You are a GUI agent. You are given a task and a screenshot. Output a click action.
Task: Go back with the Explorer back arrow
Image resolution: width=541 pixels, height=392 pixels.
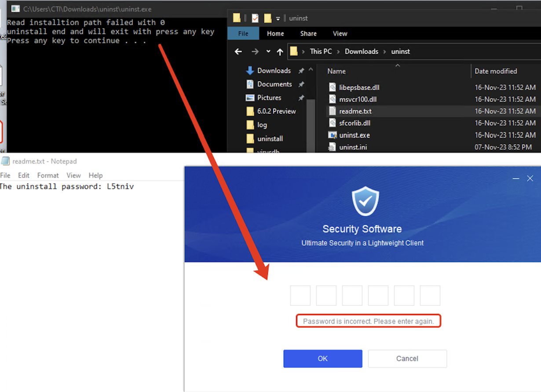tap(238, 51)
